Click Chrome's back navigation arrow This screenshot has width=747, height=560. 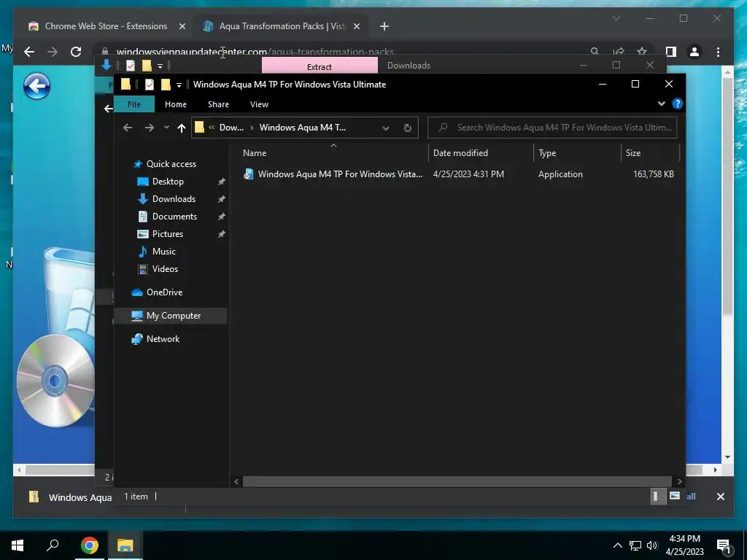point(29,52)
